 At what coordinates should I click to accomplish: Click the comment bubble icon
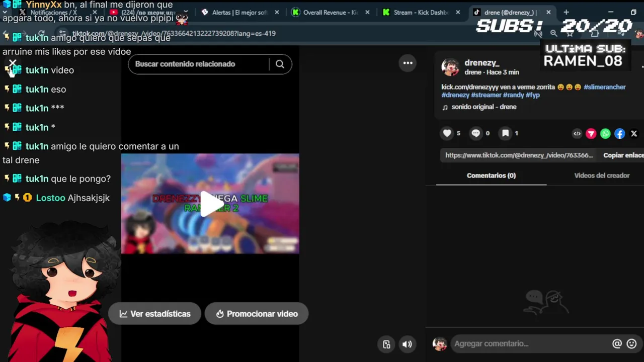click(476, 133)
